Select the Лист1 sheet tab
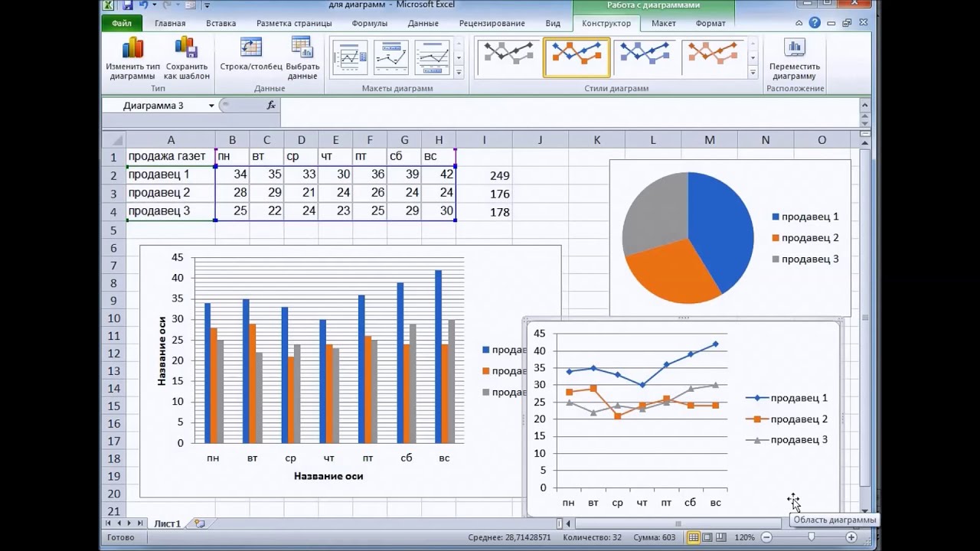 tap(168, 523)
